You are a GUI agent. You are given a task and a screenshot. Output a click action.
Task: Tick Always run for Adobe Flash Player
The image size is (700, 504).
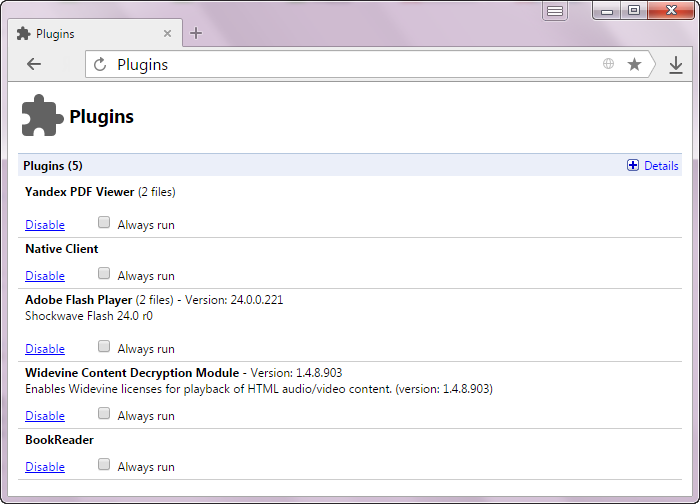104,346
